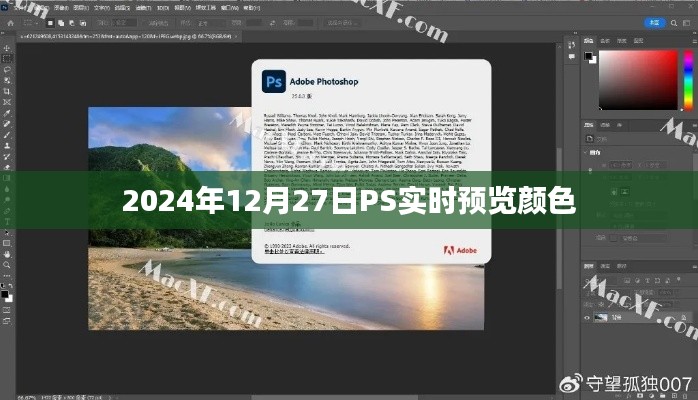Click the blue Share button
Viewport: 698px width, 400px height.
[x=655, y=23]
